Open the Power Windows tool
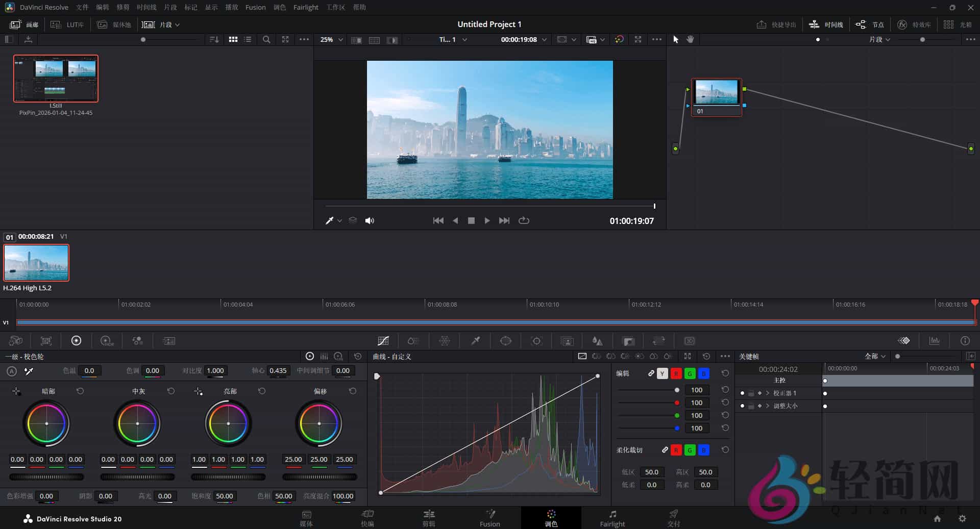The image size is (980, 529). [x=505, y=341]
